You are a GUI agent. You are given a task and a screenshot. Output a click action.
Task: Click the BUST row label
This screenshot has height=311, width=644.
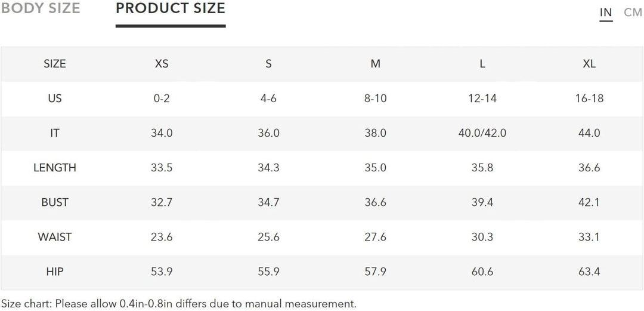[x=55, y=202]
